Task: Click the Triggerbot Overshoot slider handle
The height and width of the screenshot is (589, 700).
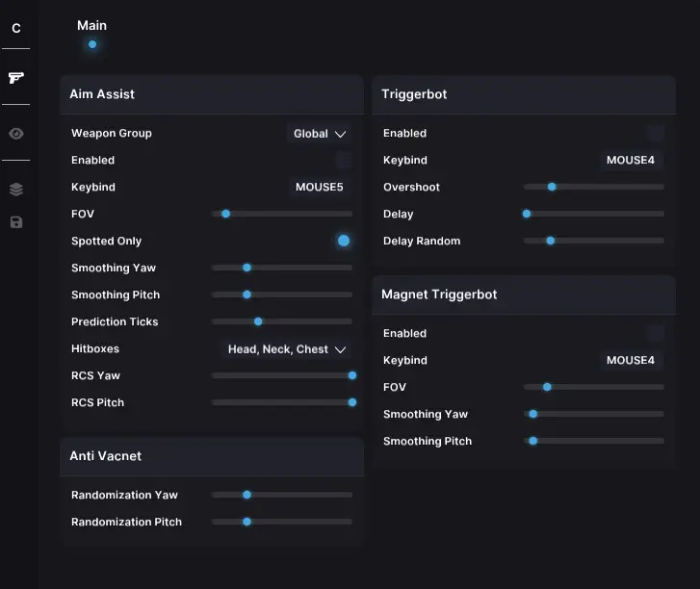Action: click(x=552, y=187)
